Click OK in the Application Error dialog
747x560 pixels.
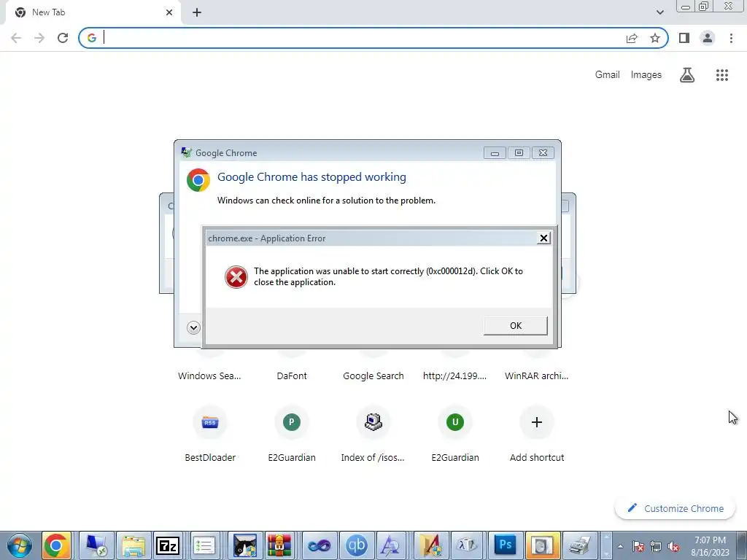tap(516, 326)
